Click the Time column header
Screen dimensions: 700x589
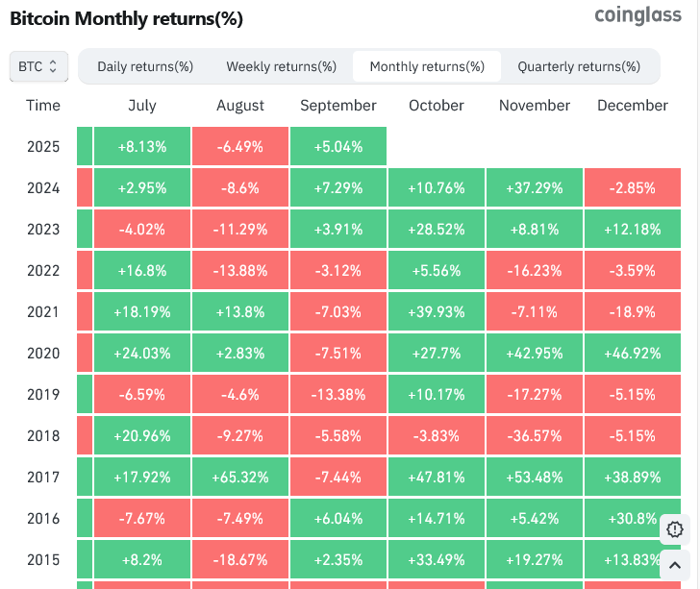[x=43, y=106]
